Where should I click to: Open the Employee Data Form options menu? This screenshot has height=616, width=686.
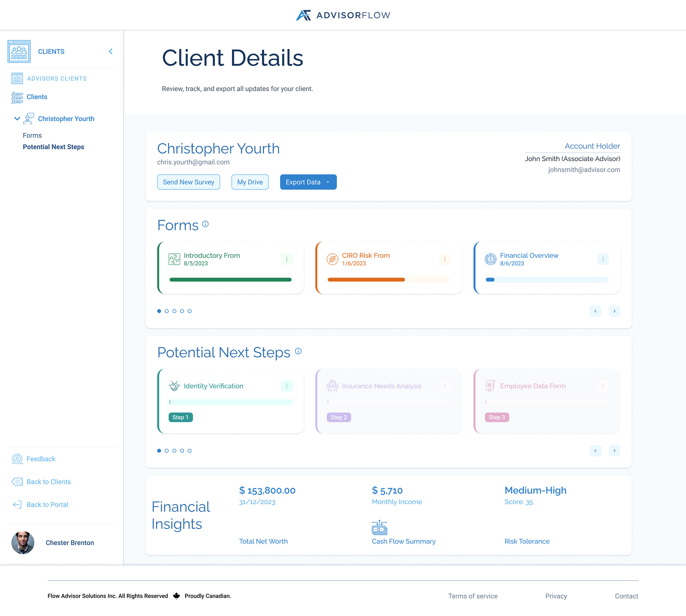point(603,386)
